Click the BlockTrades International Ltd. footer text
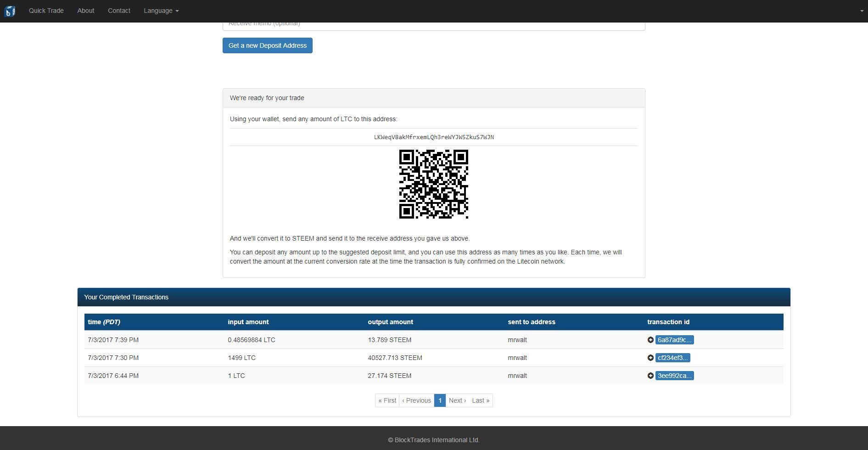This screenshot has width=868, height=450. [x=434, y=440]
